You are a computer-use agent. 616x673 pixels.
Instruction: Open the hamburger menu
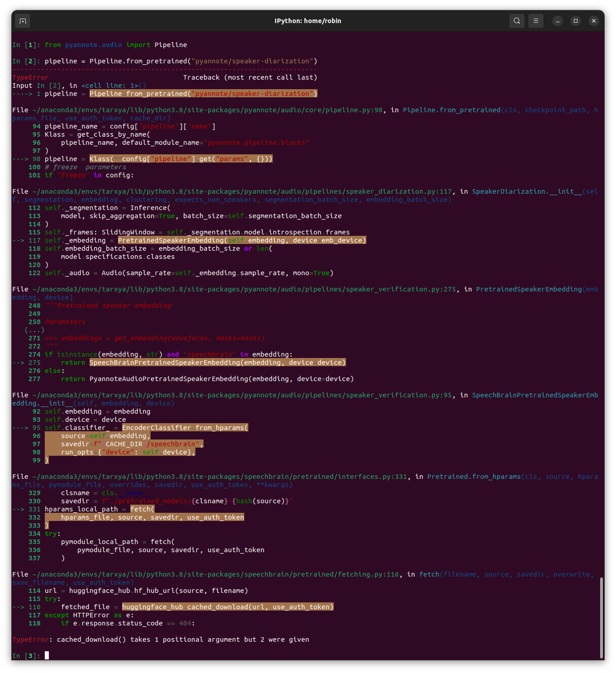535,21
